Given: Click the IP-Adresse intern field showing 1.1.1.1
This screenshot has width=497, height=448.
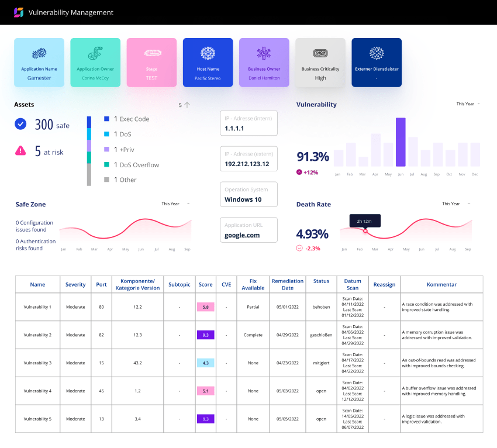Looking at the screenshot, I should (248, 123).
